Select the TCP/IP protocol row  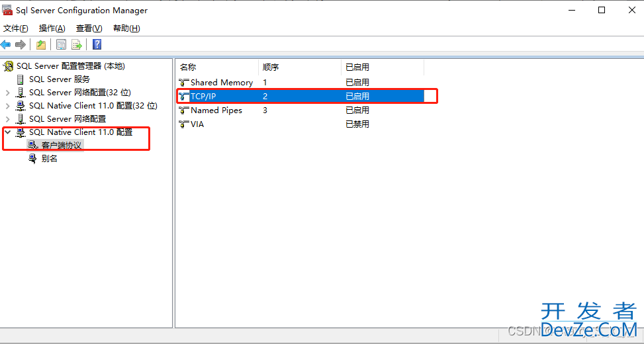(x=300, y=97)
